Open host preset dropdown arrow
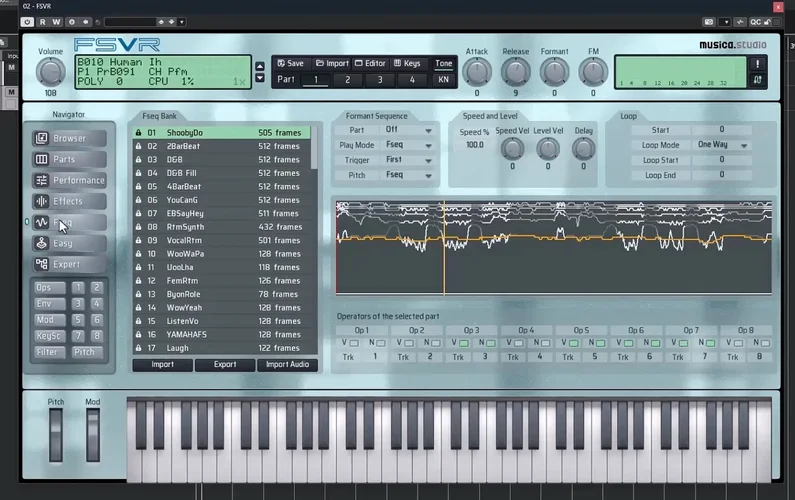The height and width of the screenshot is (500, 795). click(x=182, y=22)
